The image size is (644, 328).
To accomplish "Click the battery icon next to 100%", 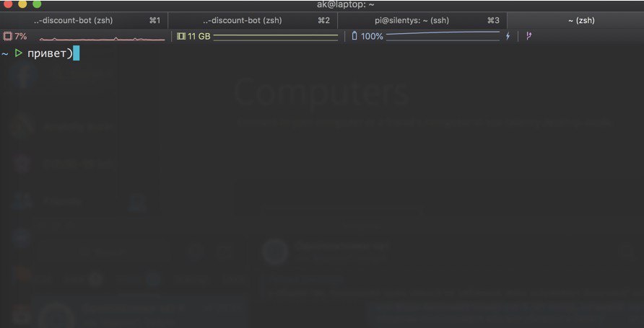I will point(354,36).
